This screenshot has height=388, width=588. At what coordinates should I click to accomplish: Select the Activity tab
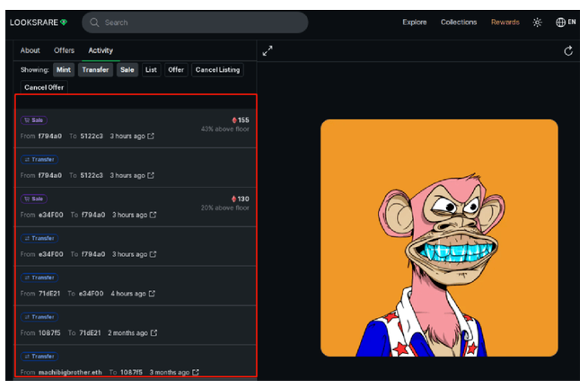(101, 50)
